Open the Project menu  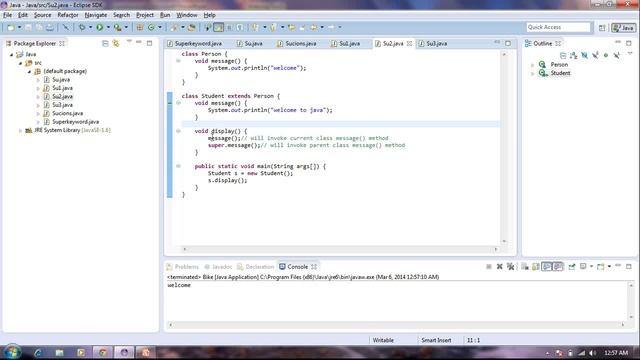pos(145,15)
